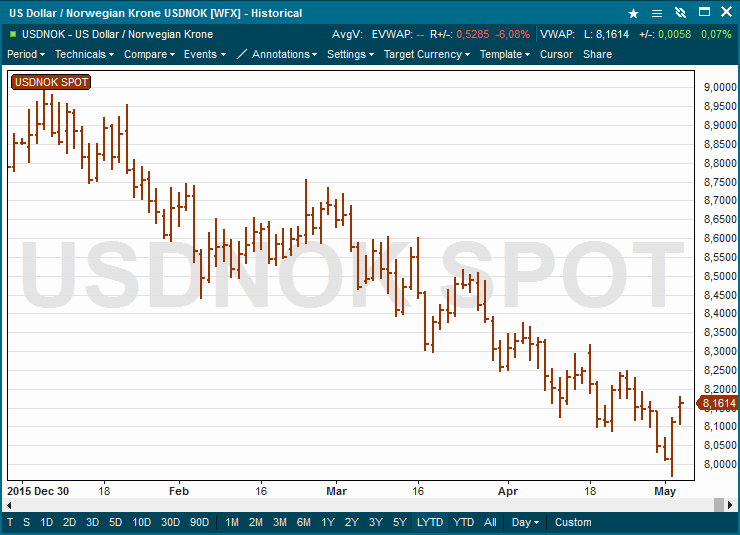The width and height of the screenshot is (740, 535).
Task: Click the scroll right arrow below chart
Action: pos(730,505)
